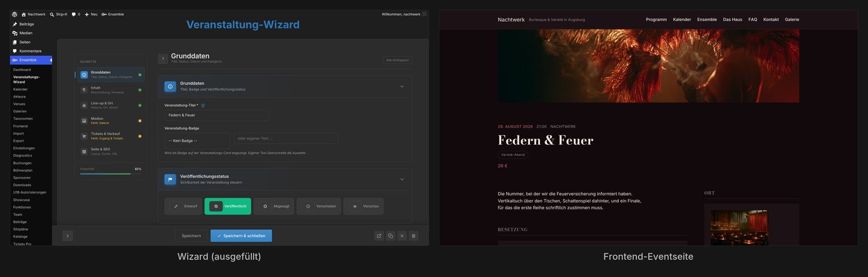Click the Veranstaltung-Titel input field
Screen dimensions: 868x277
(217, 115)
